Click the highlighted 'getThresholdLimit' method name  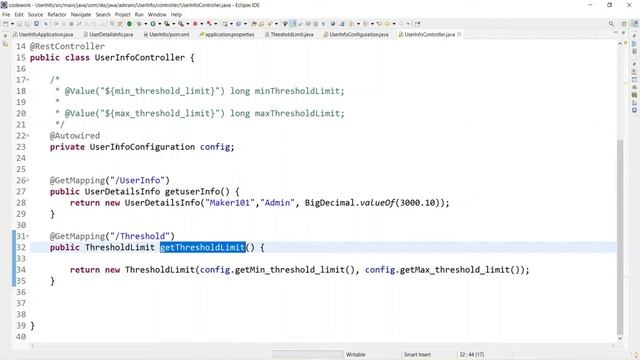click(x=202, y=247)
